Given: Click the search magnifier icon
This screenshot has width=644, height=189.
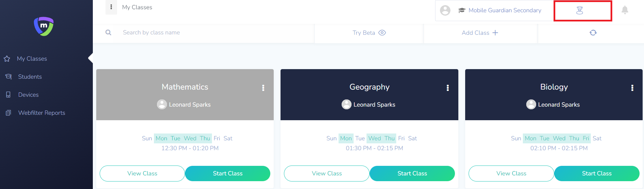Looking at the screenshot, I should (x=109, y=33).
